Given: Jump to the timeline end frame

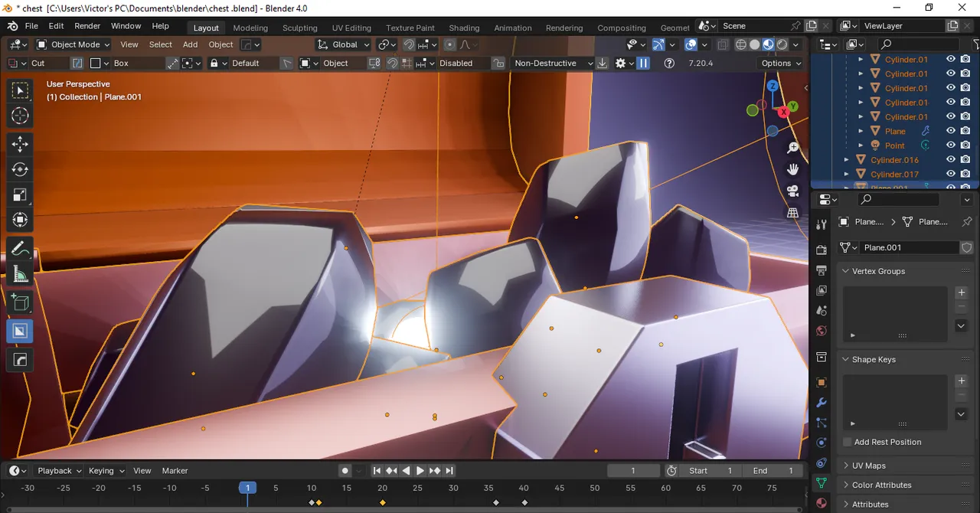Looking at the screenshot, I should (x=449, y=471).
